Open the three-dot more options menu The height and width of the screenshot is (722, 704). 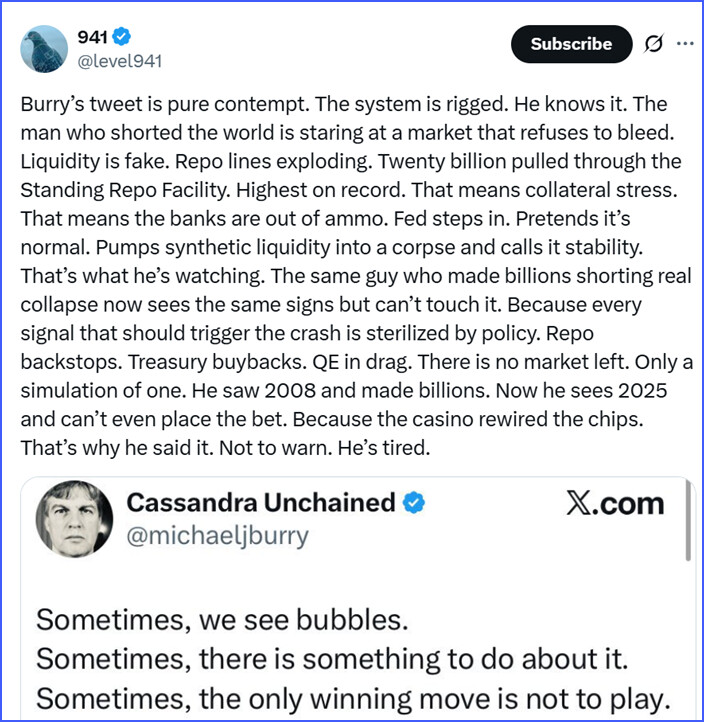point(685,44)
